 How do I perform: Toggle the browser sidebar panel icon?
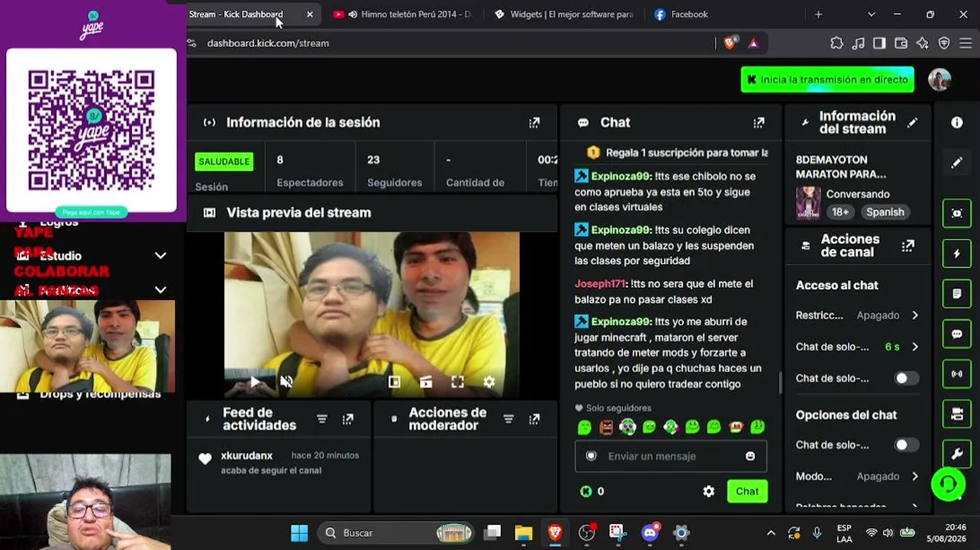point(879,43)
